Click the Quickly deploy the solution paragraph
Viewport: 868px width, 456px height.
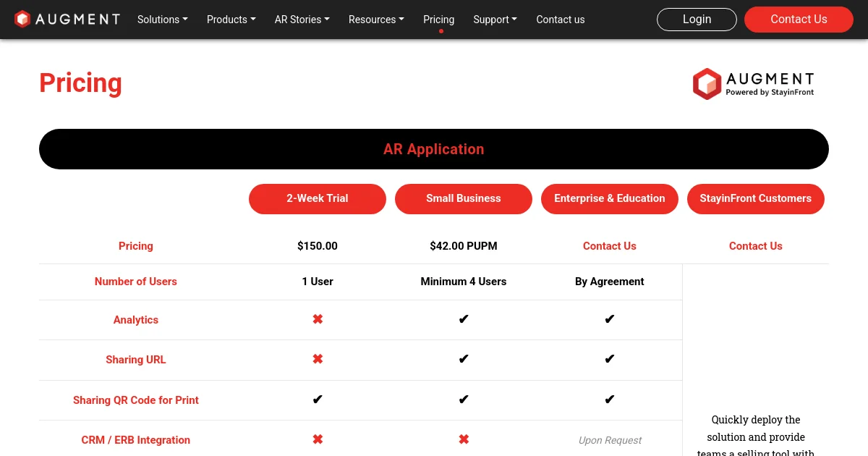click(756, 436)
